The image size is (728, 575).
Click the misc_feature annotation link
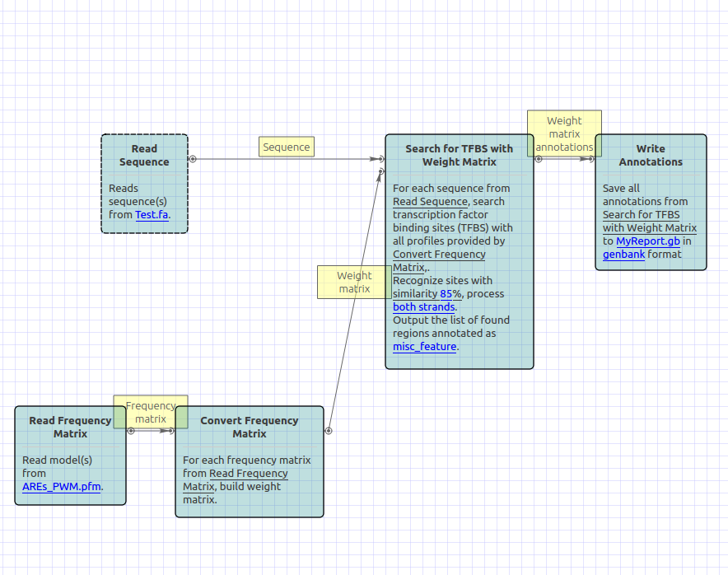[x=424, y=347]
